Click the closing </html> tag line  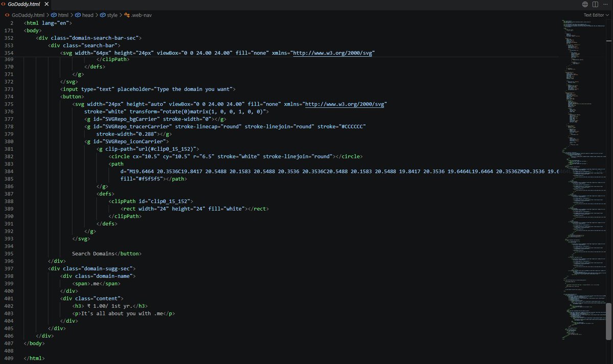click(34, 358)
